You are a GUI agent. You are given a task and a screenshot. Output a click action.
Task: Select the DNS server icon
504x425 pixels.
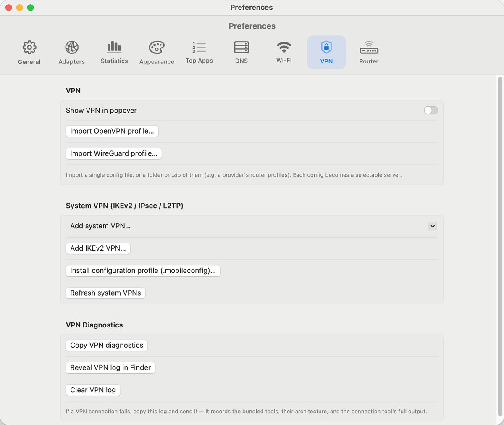pyautogui.click(x=241, y=47)
